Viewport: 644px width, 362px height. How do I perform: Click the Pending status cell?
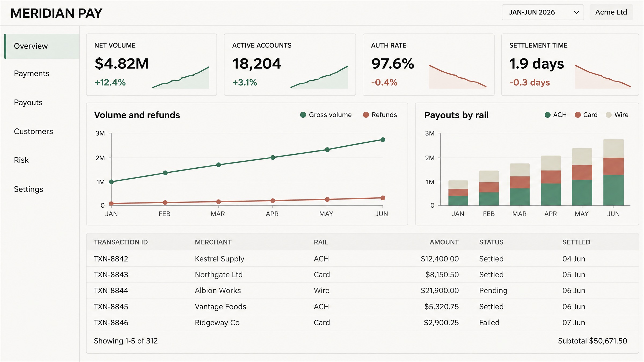493,291
